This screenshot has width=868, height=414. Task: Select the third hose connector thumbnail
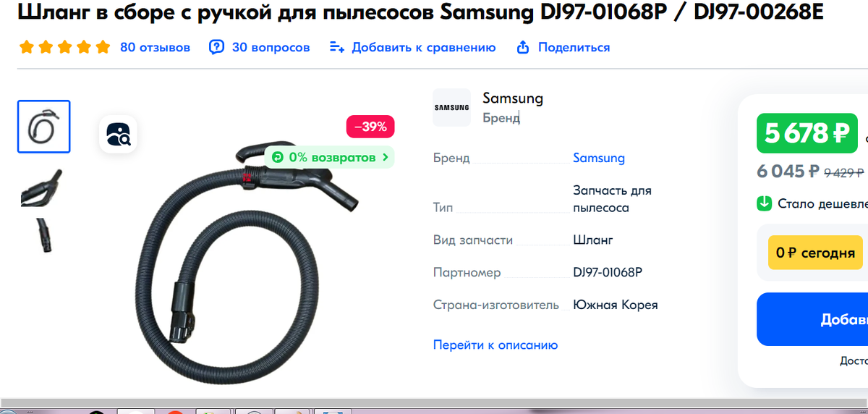44,235
